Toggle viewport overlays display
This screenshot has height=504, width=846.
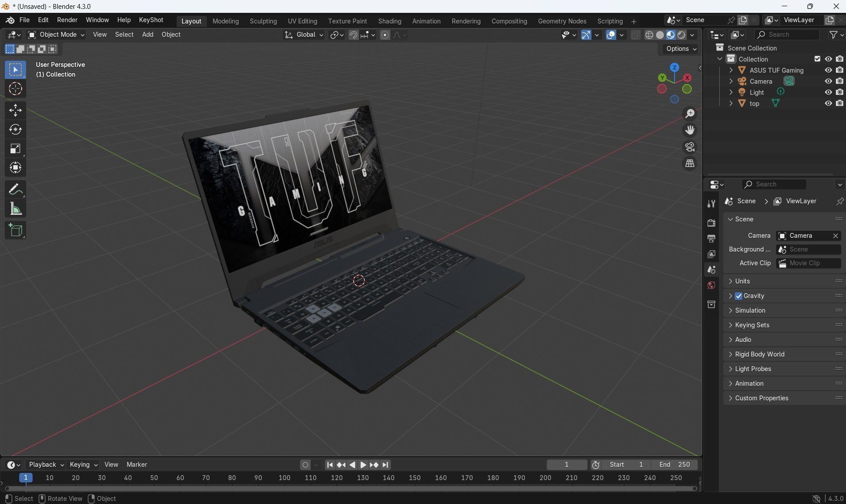(x=611, y=35)
